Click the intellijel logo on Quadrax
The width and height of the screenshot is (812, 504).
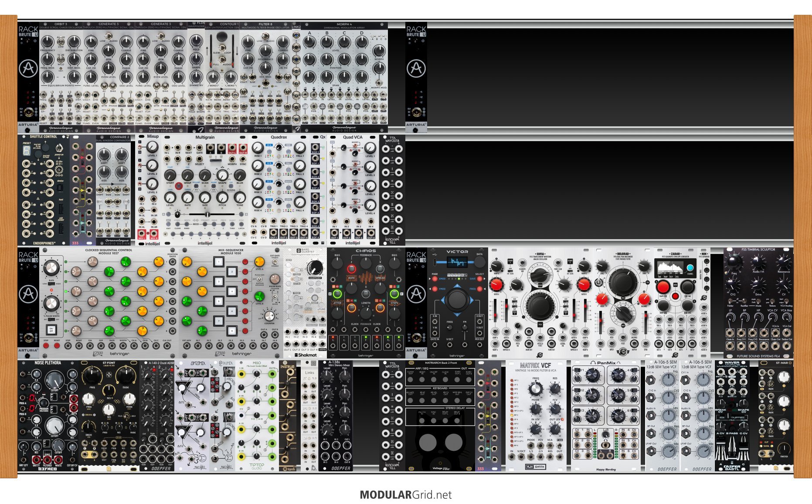pos(279,243)
